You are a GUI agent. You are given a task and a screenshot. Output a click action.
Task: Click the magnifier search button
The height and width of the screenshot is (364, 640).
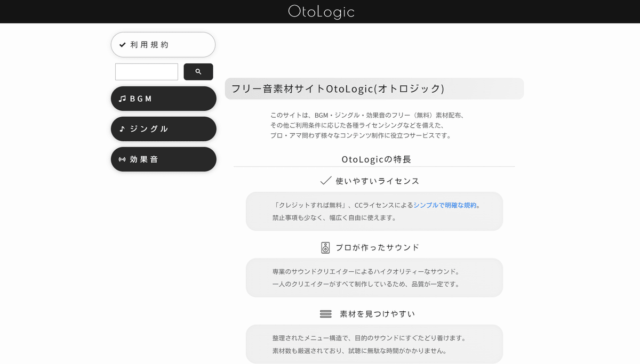(198, 72)
